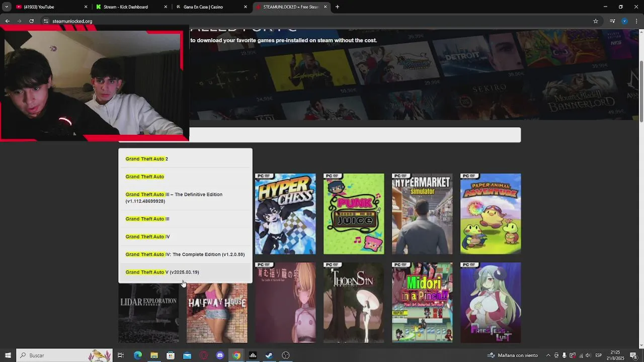The height and width of the screenshot is (362, 644).
Task: Open Hyper Chess game thumbnail
Action: point(285,214)
